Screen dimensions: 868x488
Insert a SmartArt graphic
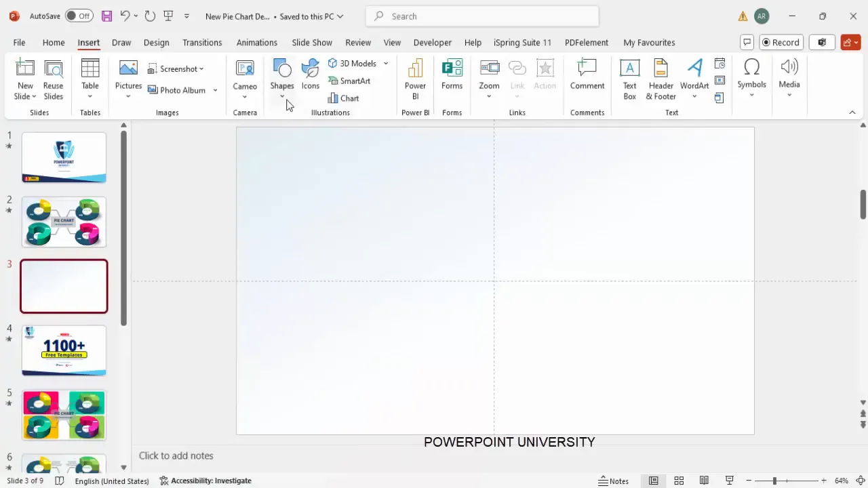[349, 81]
